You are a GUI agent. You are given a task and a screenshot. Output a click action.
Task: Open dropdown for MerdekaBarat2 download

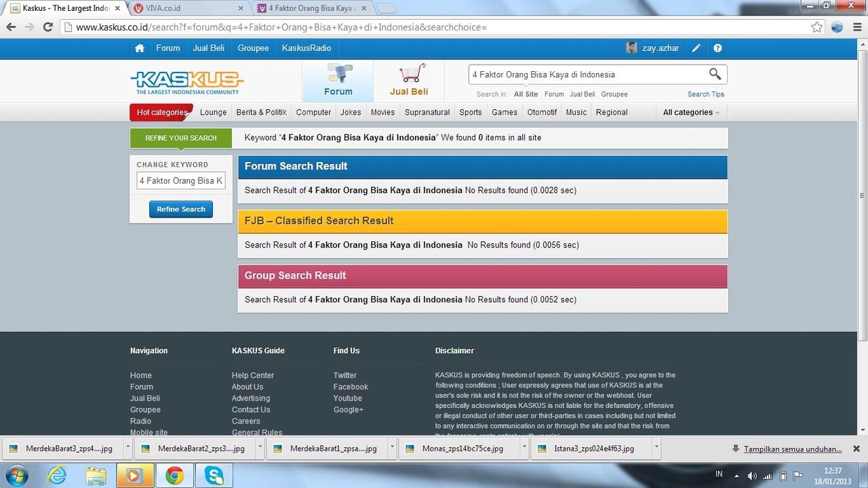[x=260, y=448]
